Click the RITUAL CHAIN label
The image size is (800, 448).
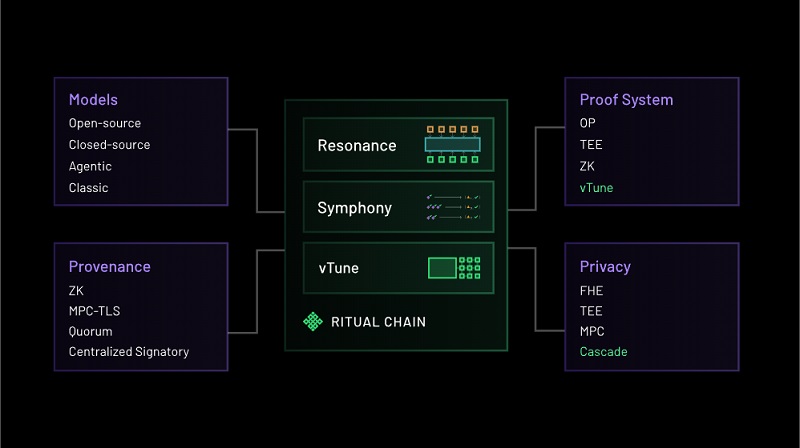378,322
